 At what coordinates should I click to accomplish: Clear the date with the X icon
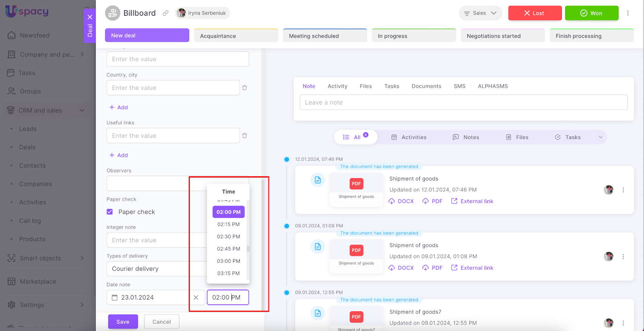tap(196, 298)
